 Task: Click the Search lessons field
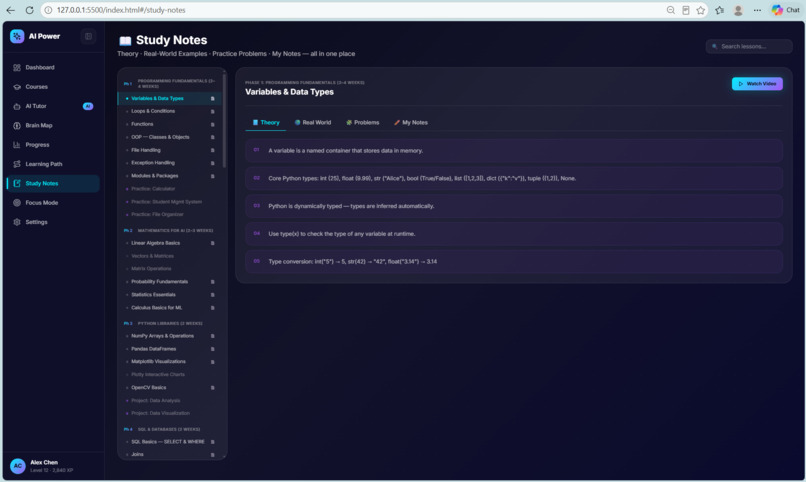(749, 46)
